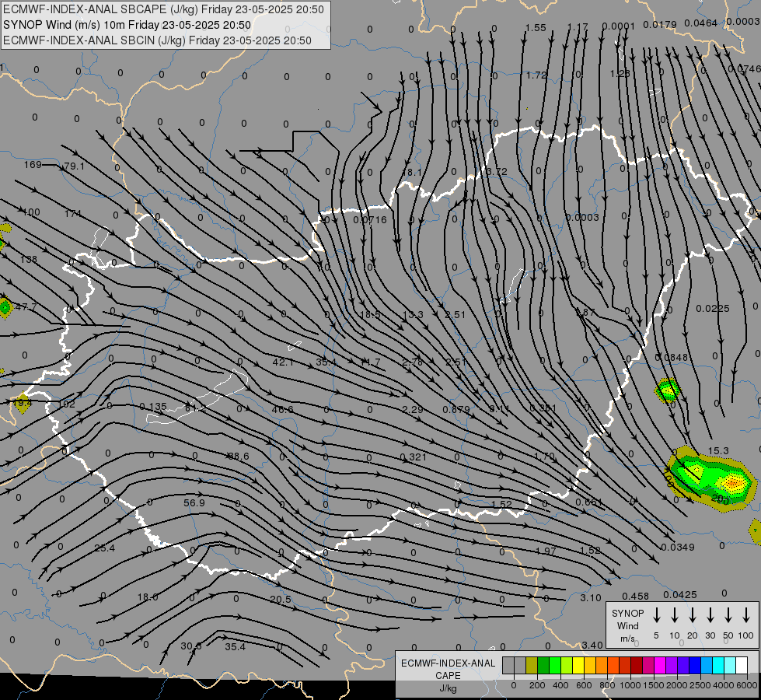Click the map value 13.3
The image size is (761, 700).
click(x=413, y=315)
